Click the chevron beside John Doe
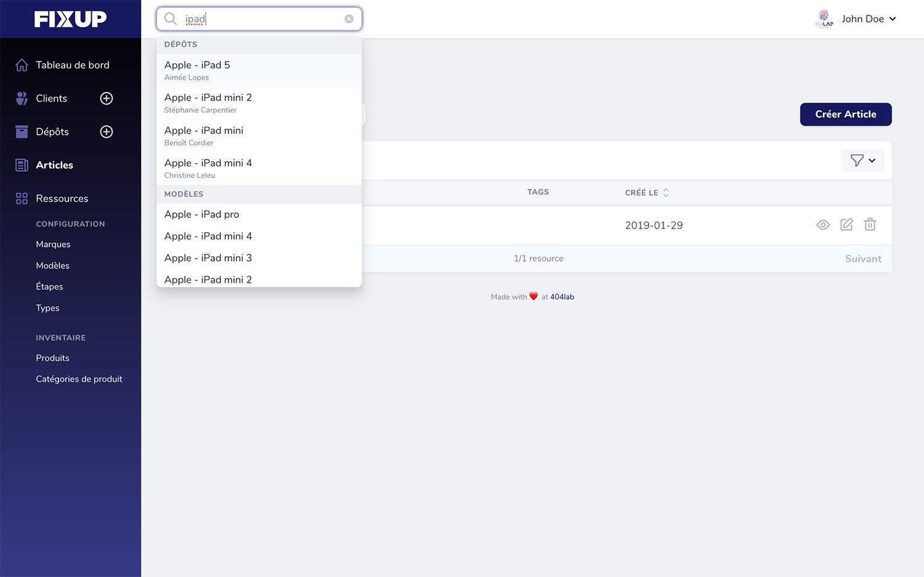 coord(893,19)
